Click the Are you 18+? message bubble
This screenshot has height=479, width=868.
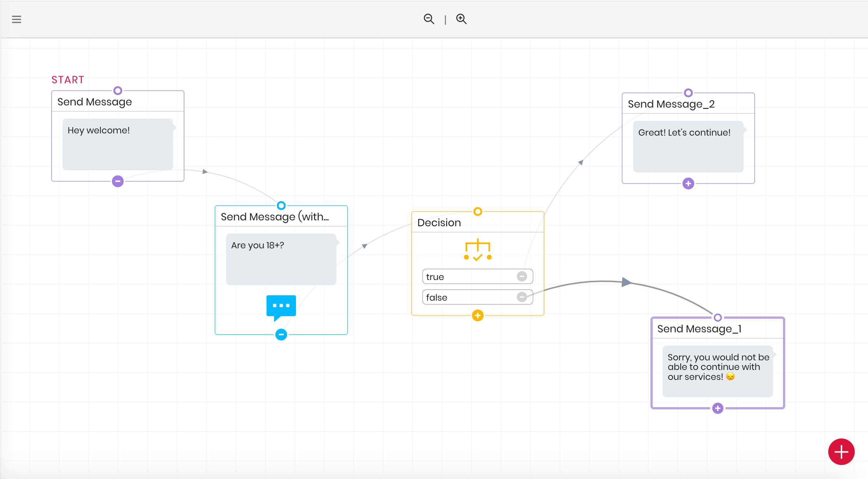[x=281, y=259]
